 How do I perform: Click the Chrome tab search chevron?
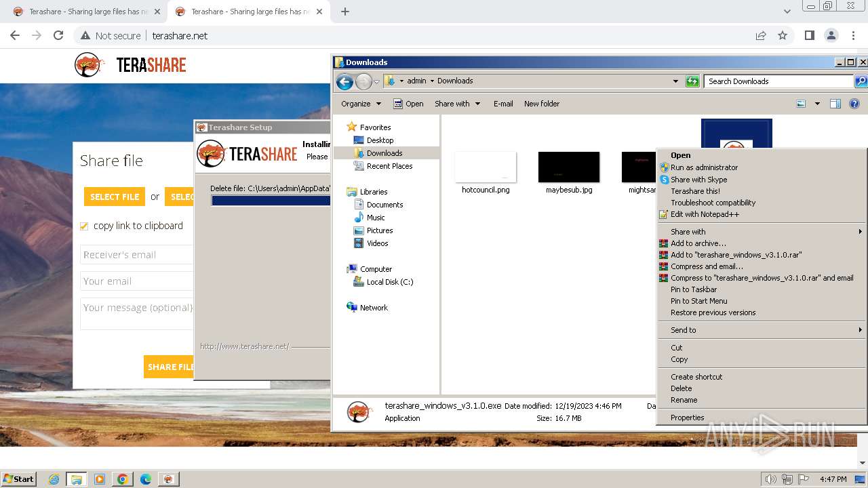[x=787, y=12]
